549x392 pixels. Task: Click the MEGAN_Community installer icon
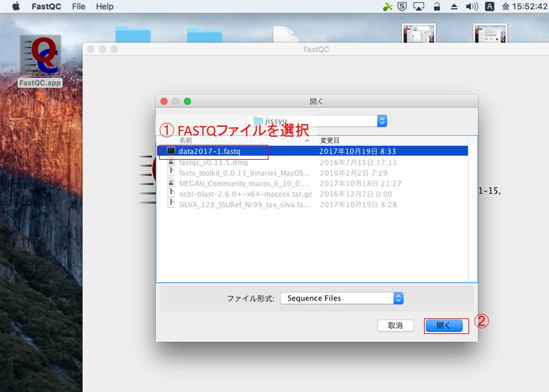point(171,183)
